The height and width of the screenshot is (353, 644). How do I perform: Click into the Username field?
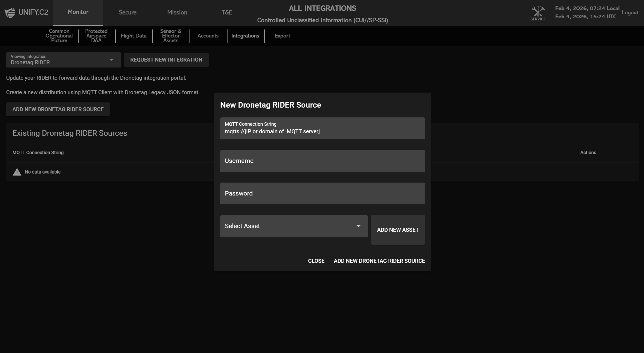[x=322, y=161]
